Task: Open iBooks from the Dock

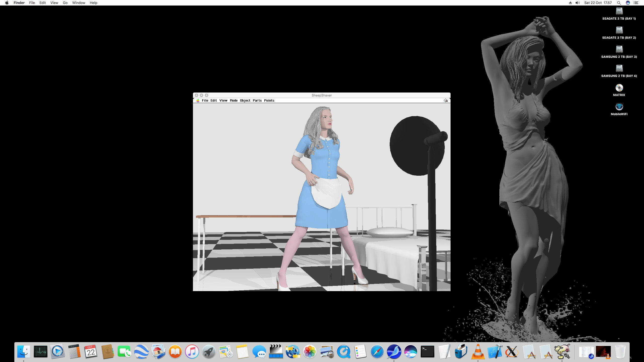Action: click(175, 351)
